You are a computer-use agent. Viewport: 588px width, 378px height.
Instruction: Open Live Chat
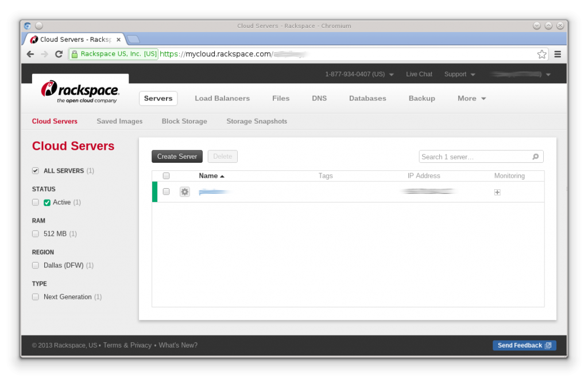pos(419,74)
